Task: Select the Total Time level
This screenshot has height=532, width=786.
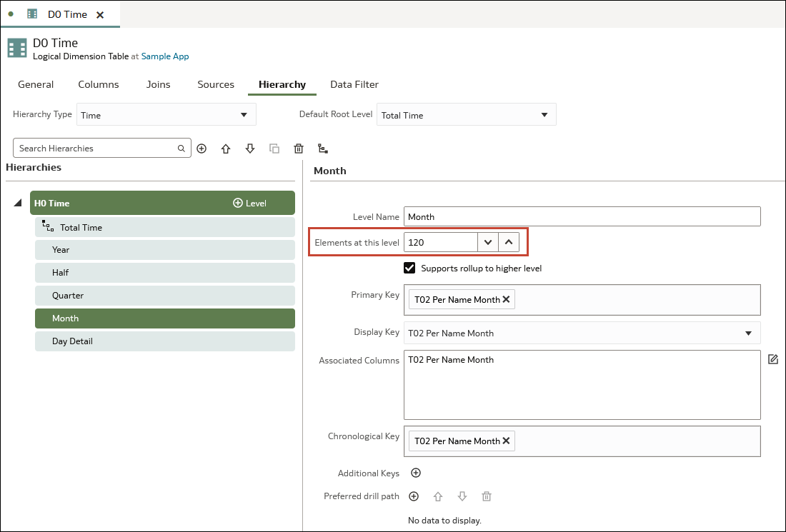Action: (165, 227)
